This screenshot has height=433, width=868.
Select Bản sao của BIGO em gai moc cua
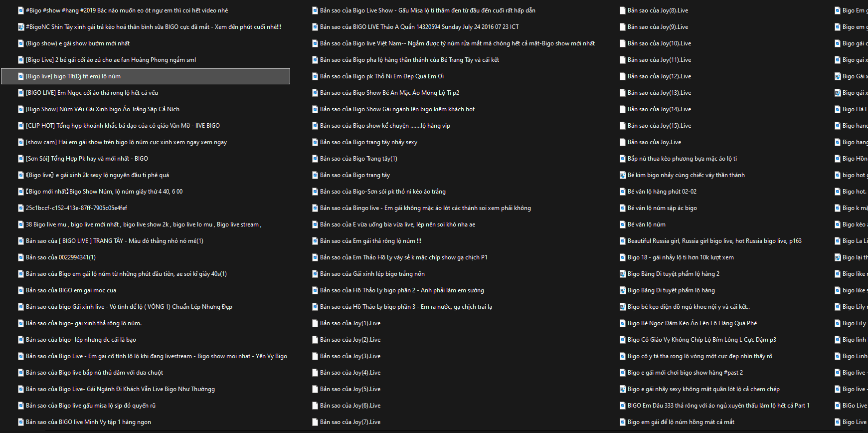pyautogui.click(x=71, y=290)
